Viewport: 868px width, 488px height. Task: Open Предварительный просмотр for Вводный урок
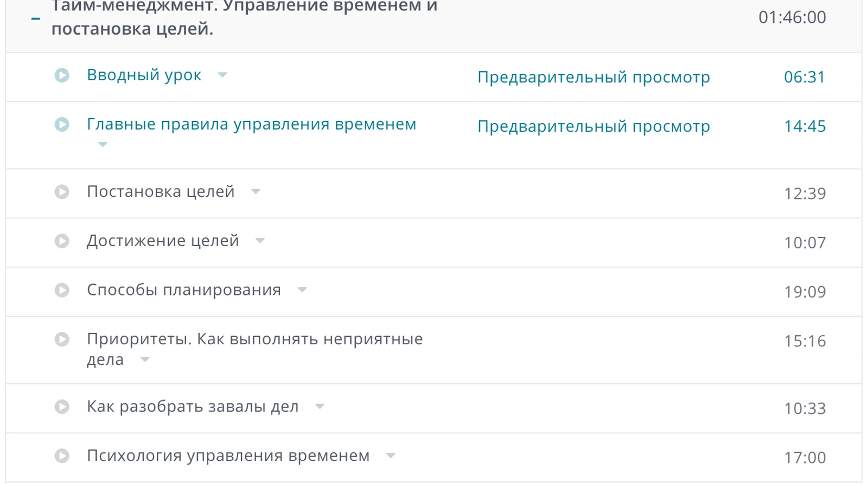[593, 77]
